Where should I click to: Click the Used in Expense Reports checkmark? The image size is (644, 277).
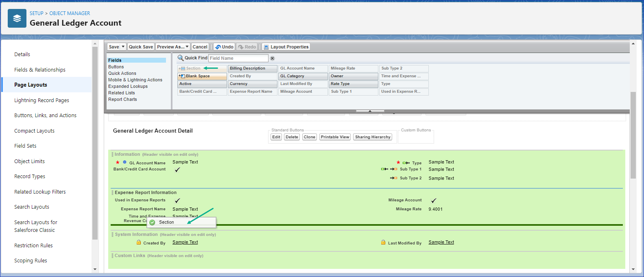pos(177,201)
